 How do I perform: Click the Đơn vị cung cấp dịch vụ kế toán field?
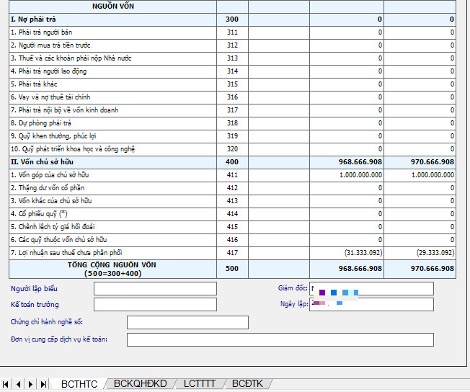click(x=280, y=340)
